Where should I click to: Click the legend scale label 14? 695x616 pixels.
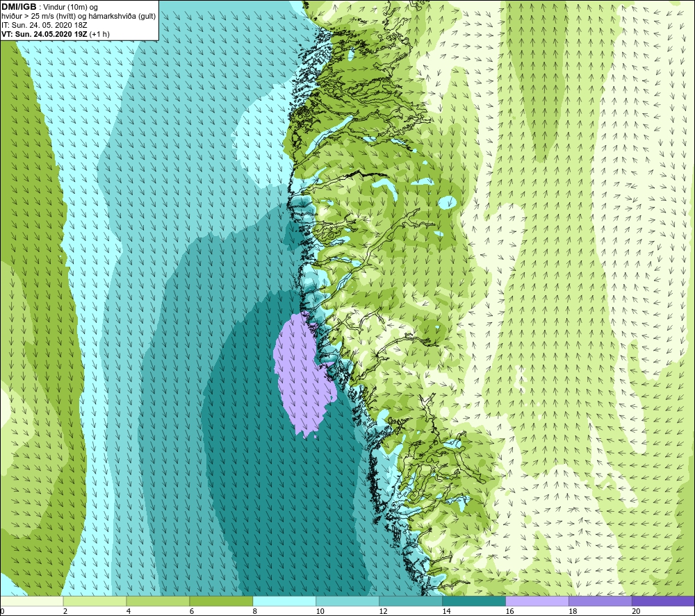pos(446,611)
